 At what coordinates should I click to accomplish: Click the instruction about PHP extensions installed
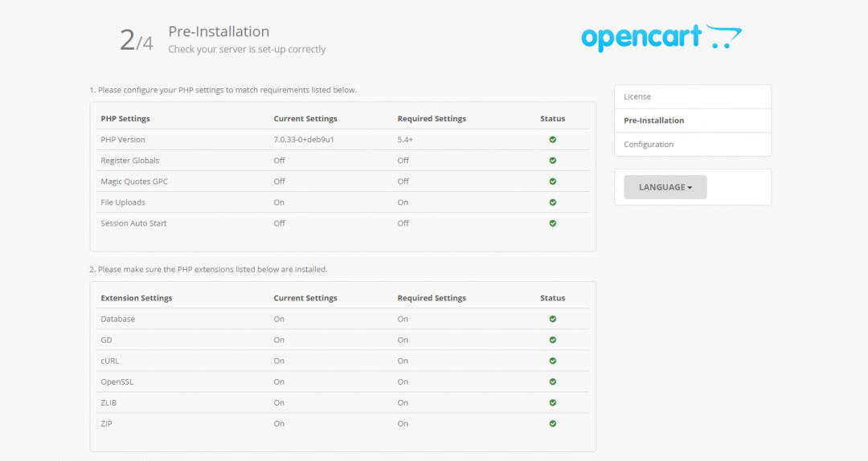[208, 270]
